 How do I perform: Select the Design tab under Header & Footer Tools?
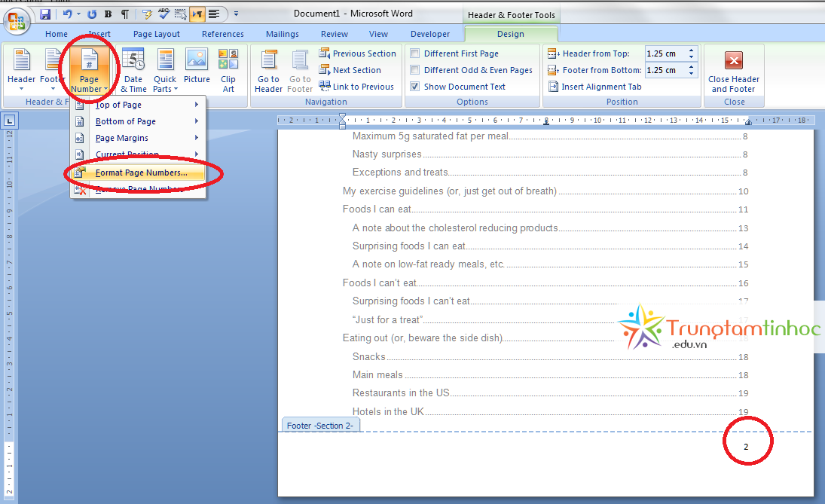tap(510, 34)
